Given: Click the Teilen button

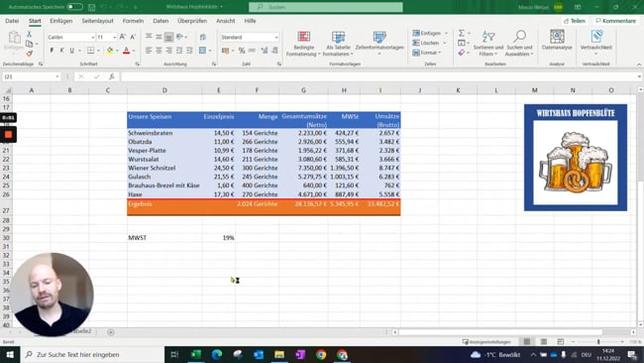Looking at the screenshot, I should [x=575, y=21].
